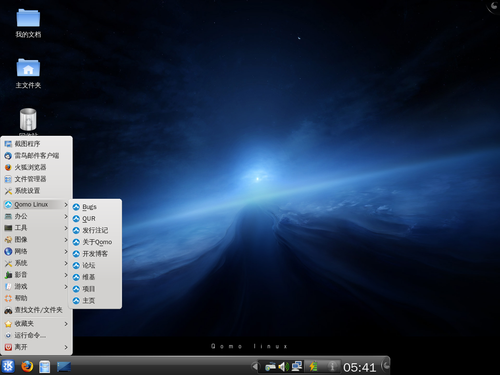This screenshot has width=500, height=375.
Task: Click the power lightning tray icon
Action: tap(313, 367)
